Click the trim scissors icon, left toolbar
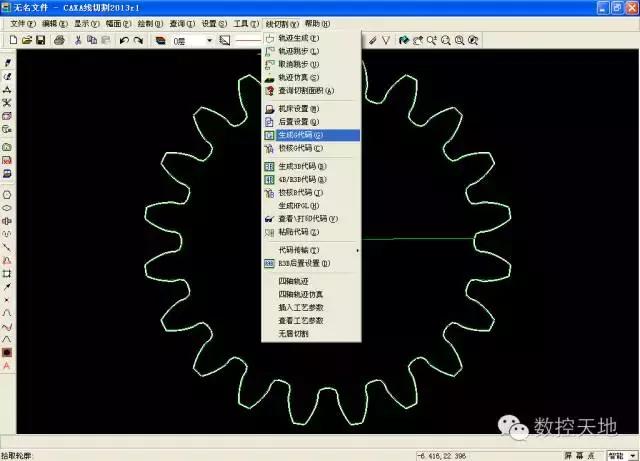Viewport: 640px width, 461px height. (7, 102)
